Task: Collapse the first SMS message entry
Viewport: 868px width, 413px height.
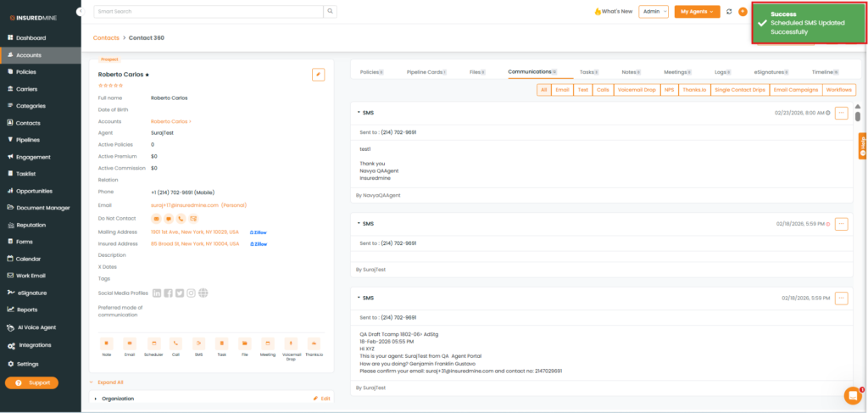Action: pyautogui.click(x=358, y=113)
